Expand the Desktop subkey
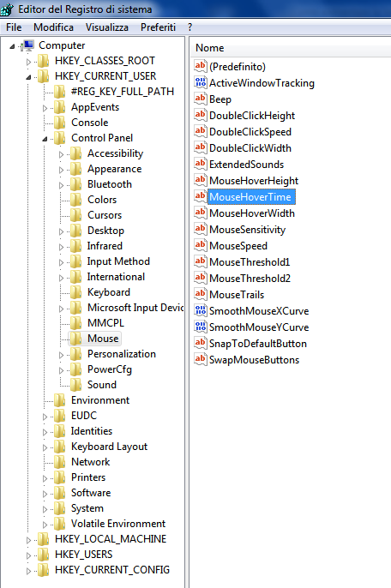 coord(61,231)
